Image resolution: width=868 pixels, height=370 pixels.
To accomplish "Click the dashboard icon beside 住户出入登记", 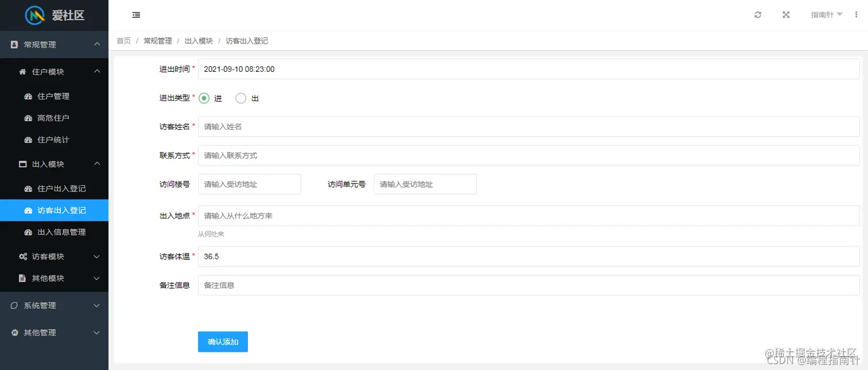I will (28, 189).
